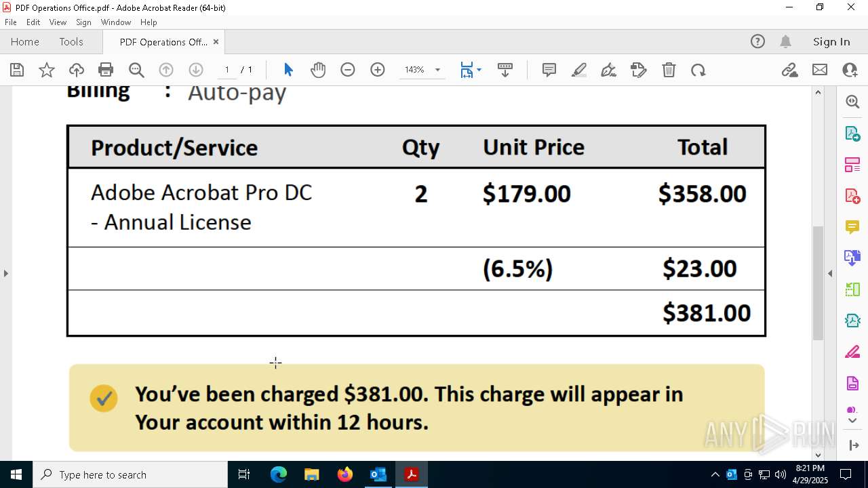
Task: Switch to the Tools tab
Action: pos(71,41)
